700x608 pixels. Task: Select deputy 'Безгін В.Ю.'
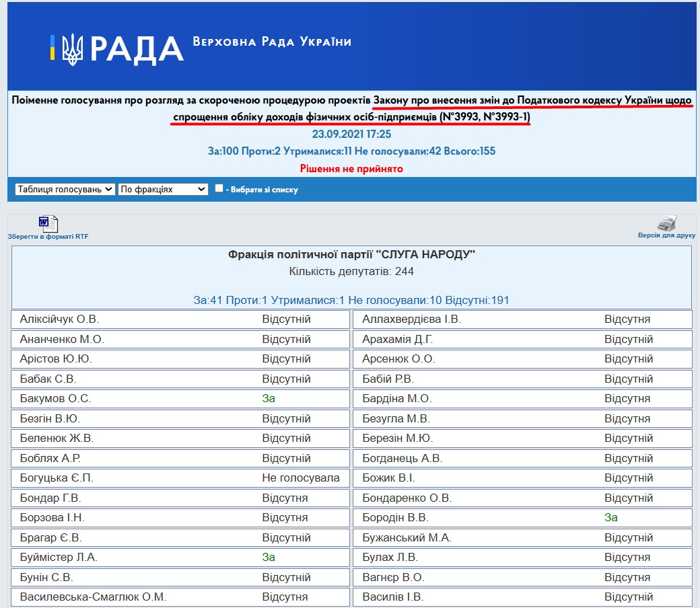coord(50,419)
